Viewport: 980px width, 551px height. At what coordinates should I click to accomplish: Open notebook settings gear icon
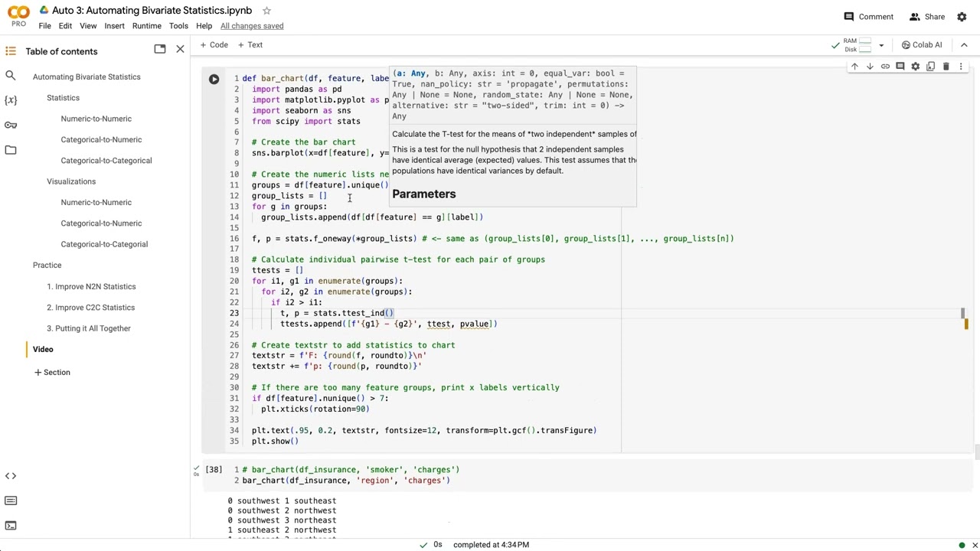tap(962, 17)
